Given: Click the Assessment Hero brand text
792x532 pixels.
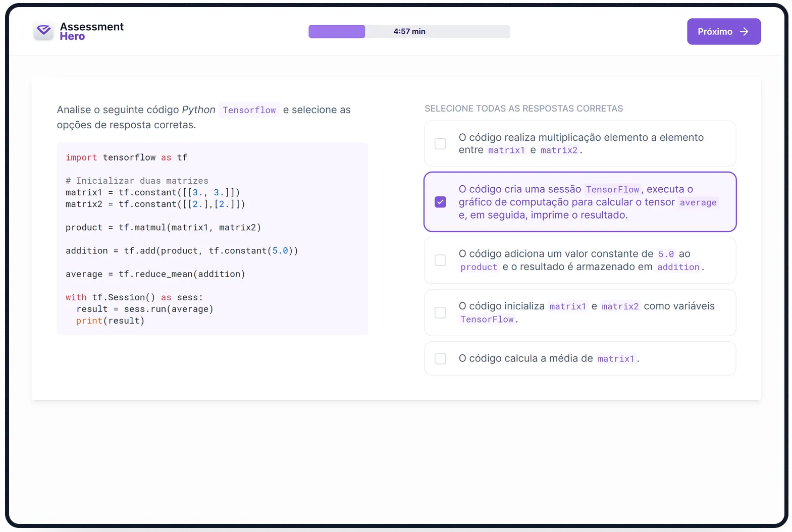Looking at the screenshot, I should pyautogui.click(x=91, y=31).
